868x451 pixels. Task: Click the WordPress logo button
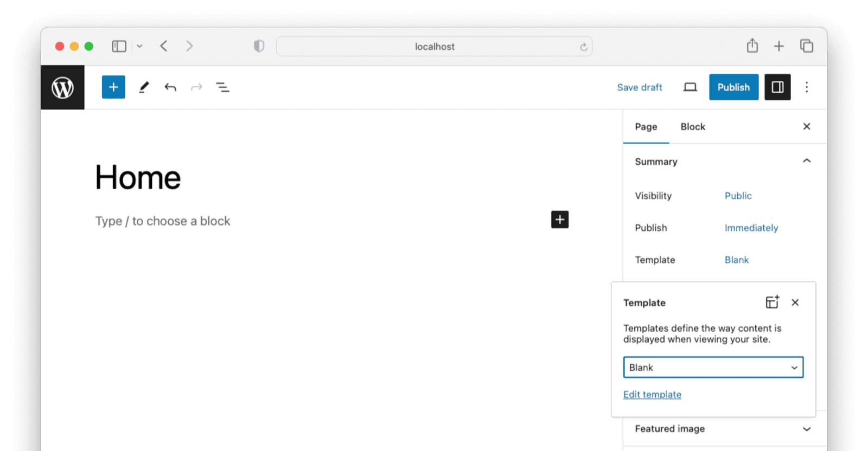click(x=62, y=87)
